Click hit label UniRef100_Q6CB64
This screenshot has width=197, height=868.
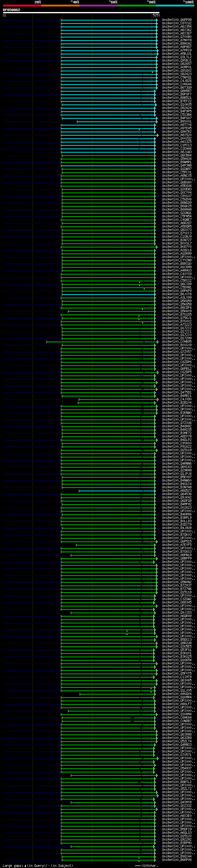(x=176, y=155)
